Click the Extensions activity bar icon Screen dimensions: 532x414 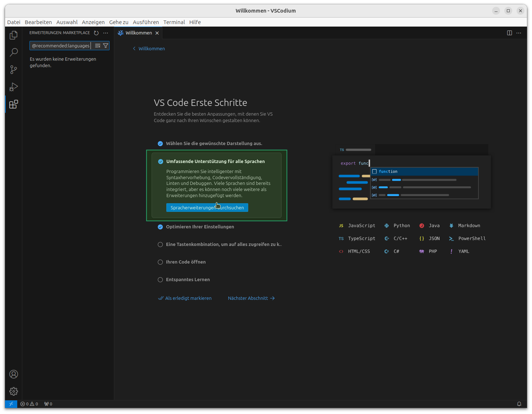click(14, 104)
